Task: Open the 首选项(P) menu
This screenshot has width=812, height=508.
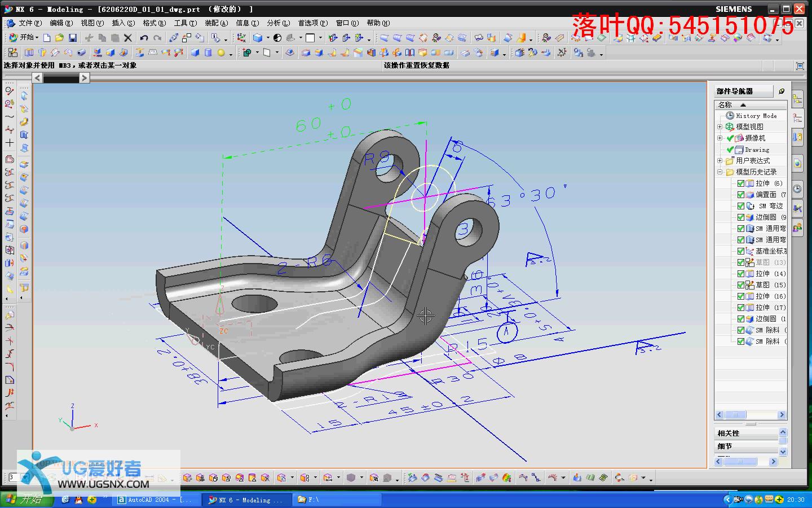Action: [x=313, y=23]
